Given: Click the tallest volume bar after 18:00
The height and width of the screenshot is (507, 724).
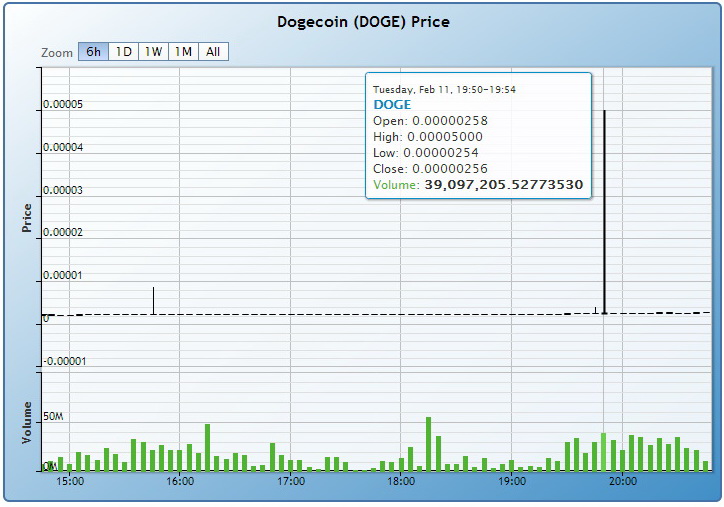Looking at the screenshot, I should [428, 444].
